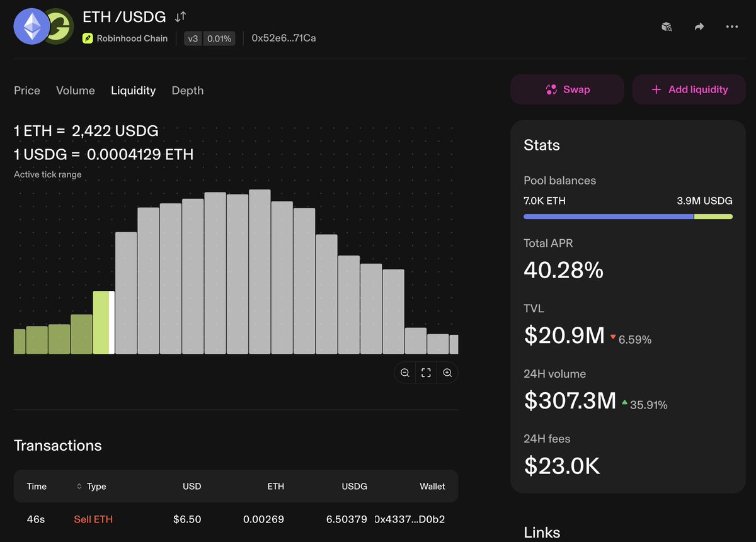Click the 1 USDG = 0.0004129 ETH rate
756x542 pixels.
point(104,154)
